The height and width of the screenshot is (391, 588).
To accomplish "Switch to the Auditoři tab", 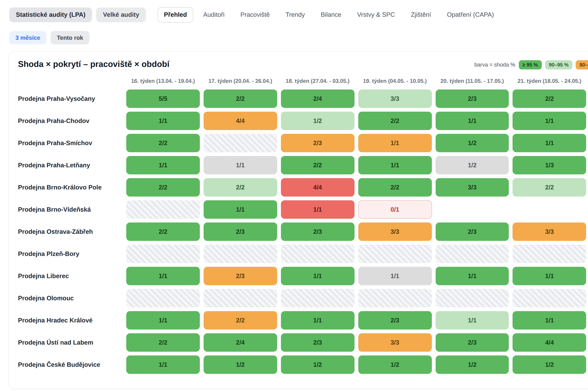I will [214, 15].
